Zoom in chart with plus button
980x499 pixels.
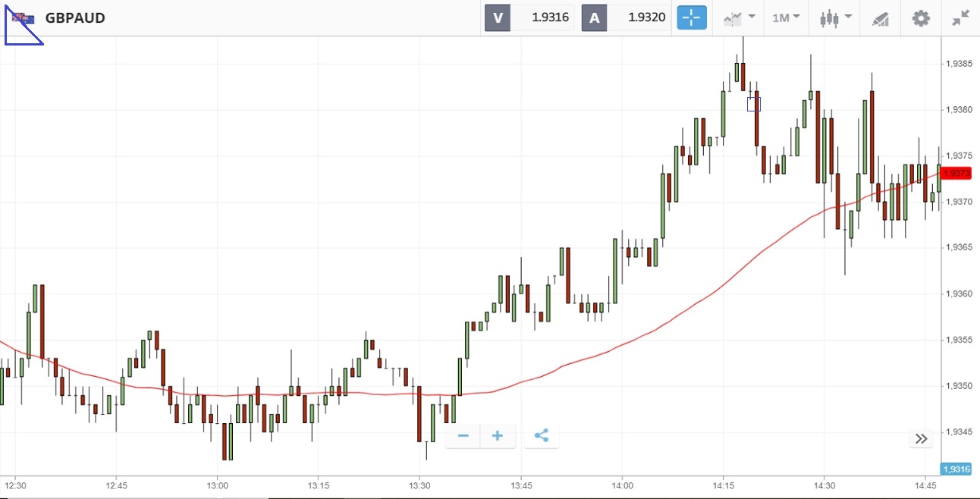(498, 436)
